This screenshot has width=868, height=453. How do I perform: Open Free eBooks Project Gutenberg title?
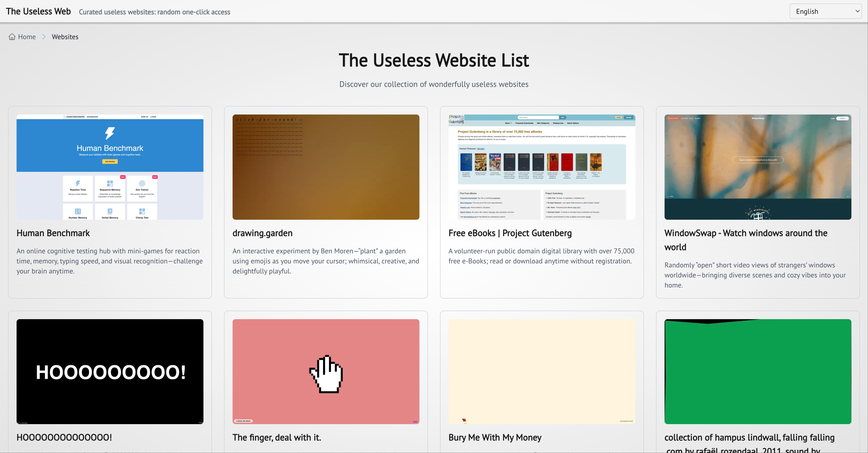[510, 233]
